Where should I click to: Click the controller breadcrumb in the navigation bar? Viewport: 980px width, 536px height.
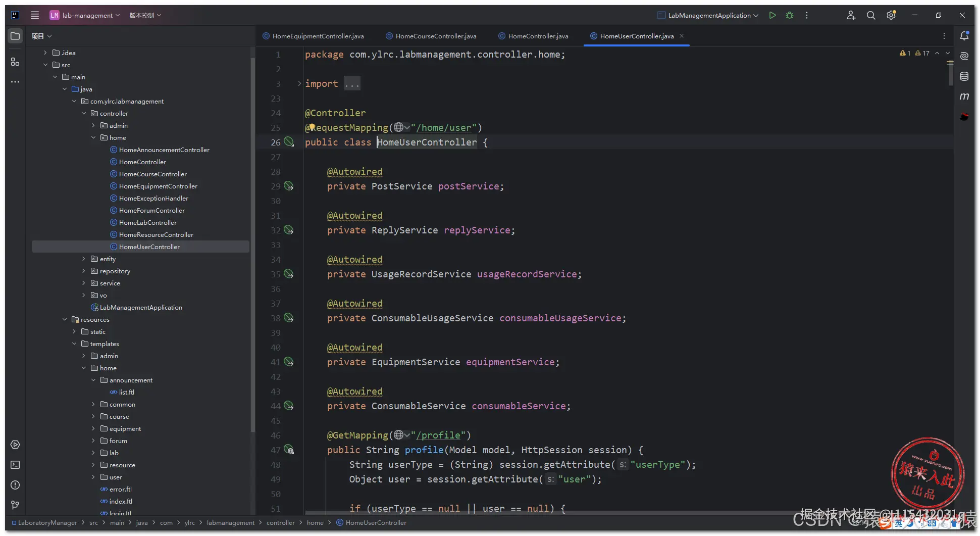pyautogui.click(x=281, y=522)
